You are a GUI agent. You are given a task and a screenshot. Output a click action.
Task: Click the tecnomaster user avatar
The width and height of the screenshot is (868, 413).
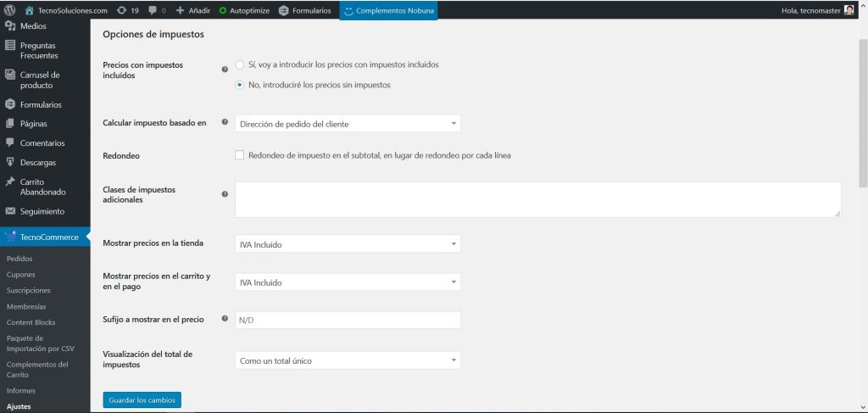849,10
